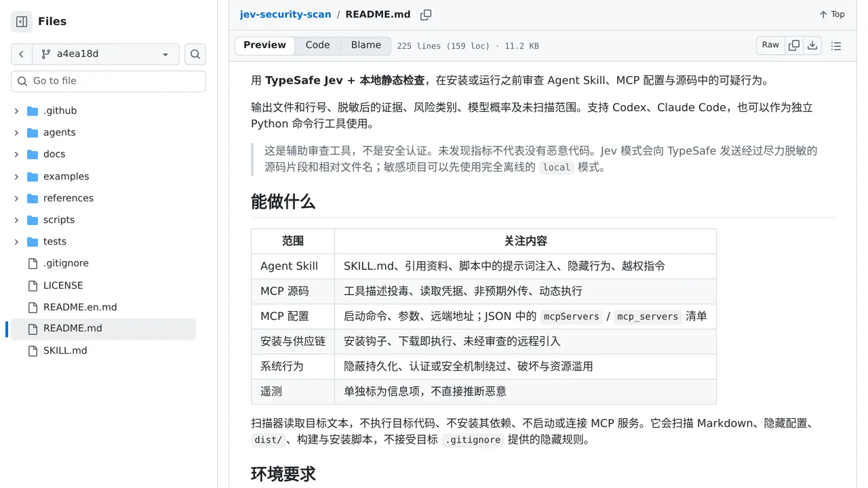Select README.md in the file tree
This screenshot has width=868, height=488.
(73, 329)
